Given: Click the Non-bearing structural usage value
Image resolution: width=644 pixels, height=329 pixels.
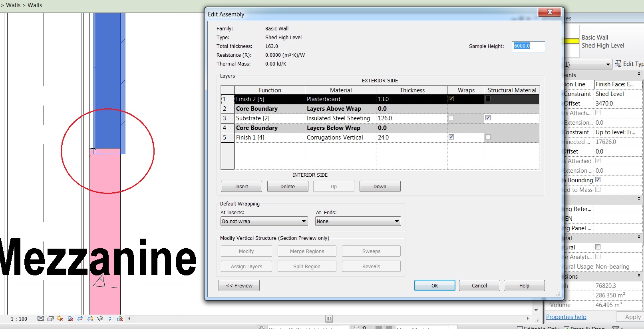Looking at the screenshot, I should [x=618, y=267].
